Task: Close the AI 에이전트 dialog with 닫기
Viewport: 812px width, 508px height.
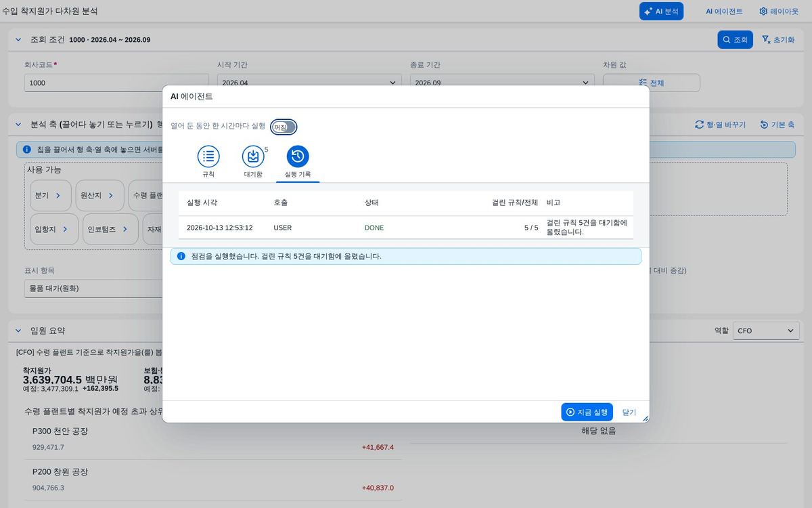Action: point(629,412)
